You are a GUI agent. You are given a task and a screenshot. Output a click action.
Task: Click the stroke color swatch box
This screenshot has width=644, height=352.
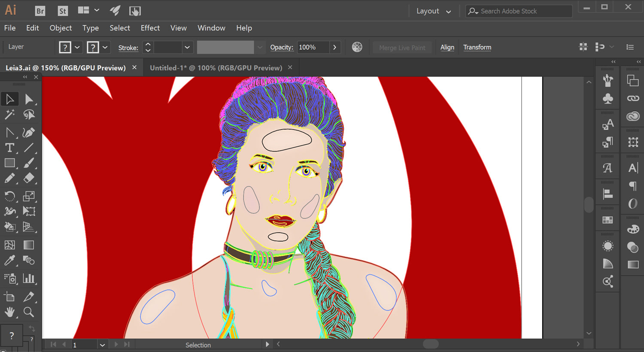(93, 47)
